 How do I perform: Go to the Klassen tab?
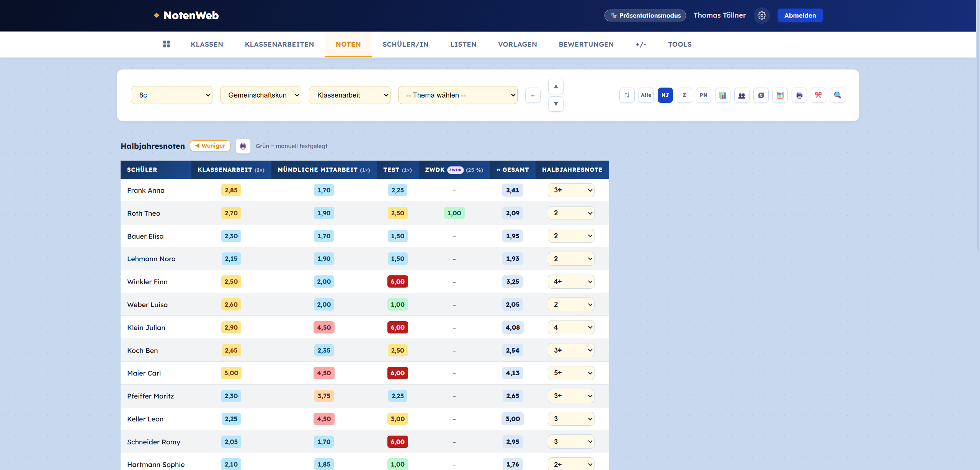(x=207, y=44)
